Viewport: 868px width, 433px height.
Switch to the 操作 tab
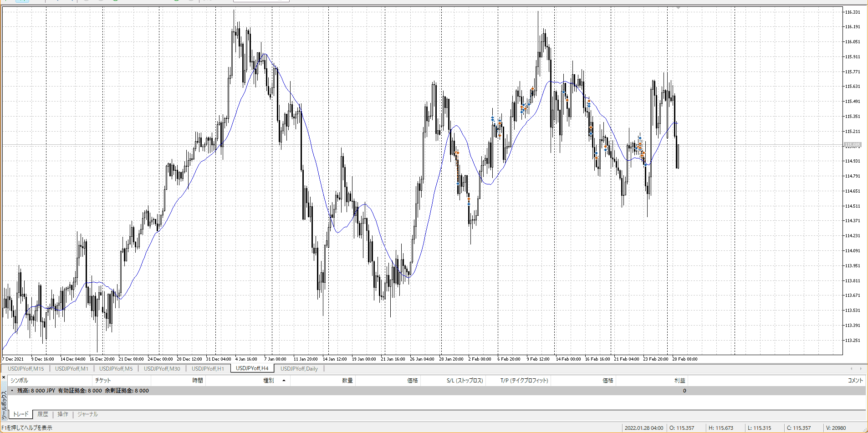[63, 414]
